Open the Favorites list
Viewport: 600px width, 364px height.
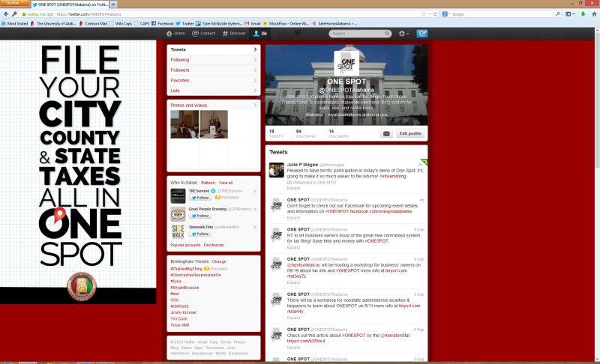pos(214,81)
